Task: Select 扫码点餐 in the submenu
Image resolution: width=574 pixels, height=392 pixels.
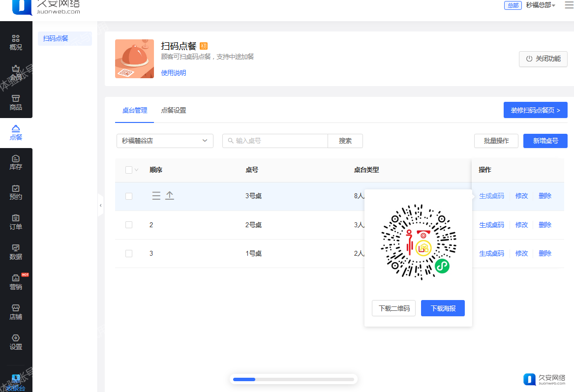Action: coord(65,38)
